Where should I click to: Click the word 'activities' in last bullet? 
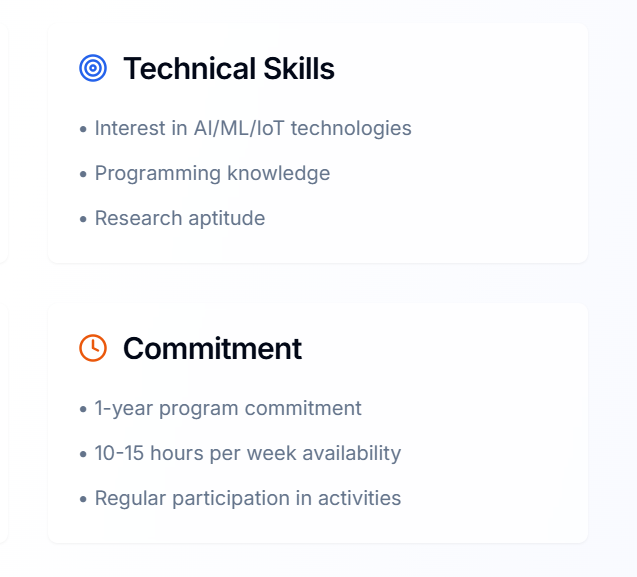pyautogui.click(x=360, y=498)
